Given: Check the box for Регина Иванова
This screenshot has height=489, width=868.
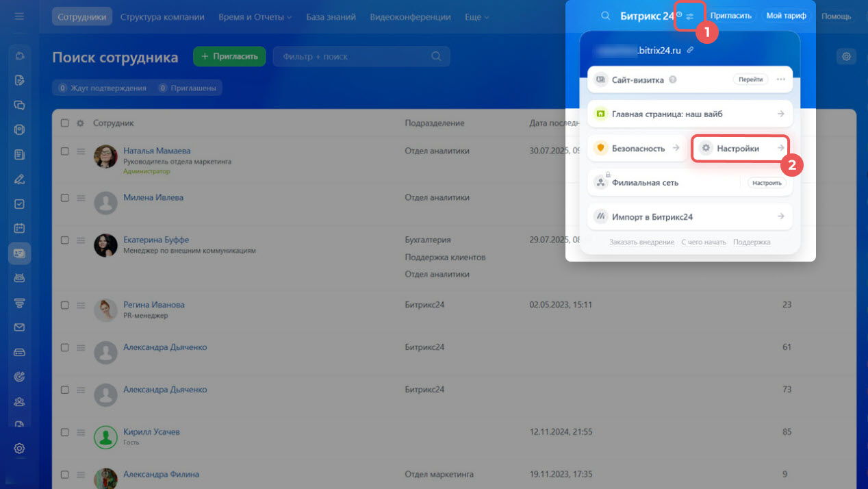Looking at the screenshot, I should 65,305.
